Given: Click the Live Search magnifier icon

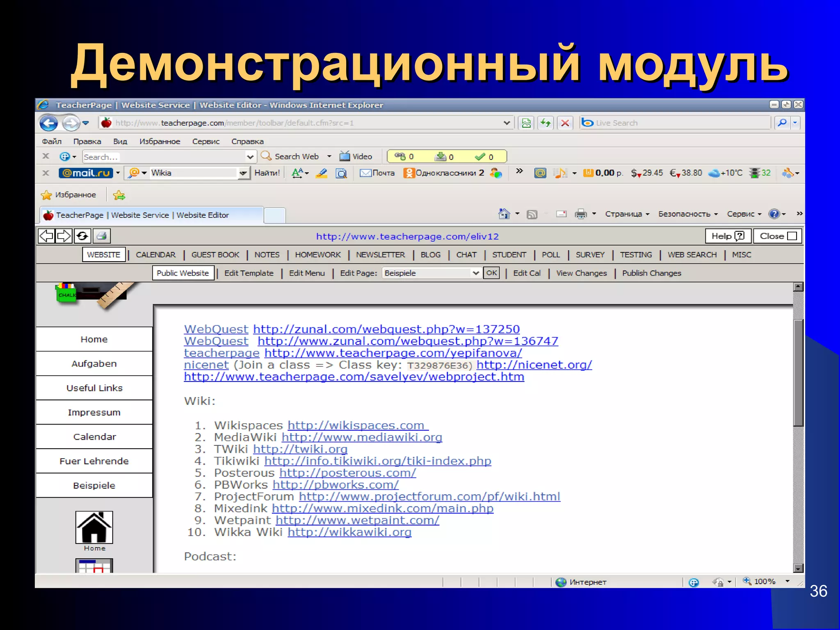Looking at the screenshot, I should coord(782,123).
